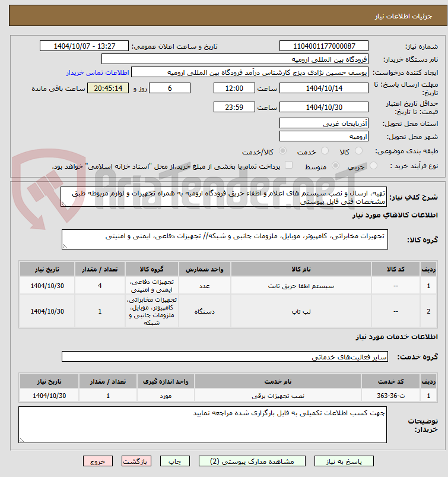The width and height of the screenshot is (448, 477).
Task: Click the cell سیستم اطفا حریق ثابت
Action: [301, 286]
